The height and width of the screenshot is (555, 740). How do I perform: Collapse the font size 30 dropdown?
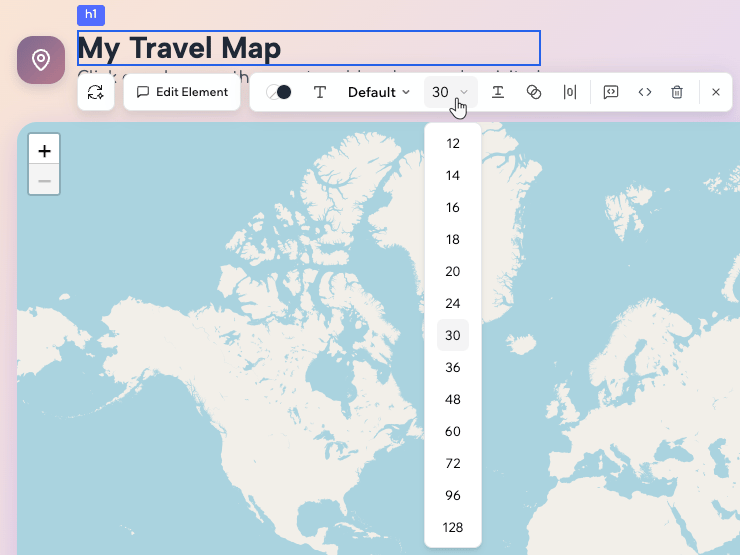(x=451, y=92)
